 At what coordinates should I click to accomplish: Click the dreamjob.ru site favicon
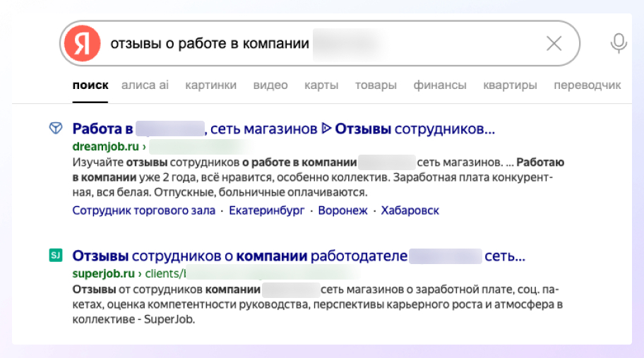tap(55, 129)
